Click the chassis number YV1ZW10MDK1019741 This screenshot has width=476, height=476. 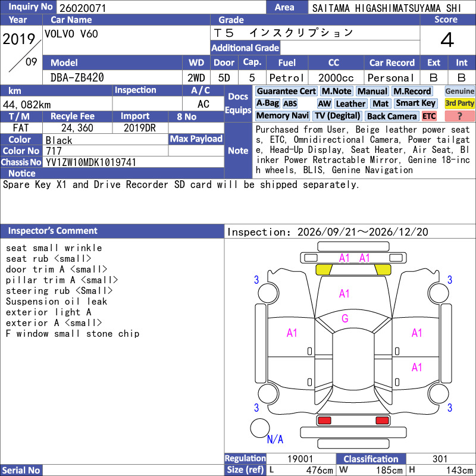91,162
